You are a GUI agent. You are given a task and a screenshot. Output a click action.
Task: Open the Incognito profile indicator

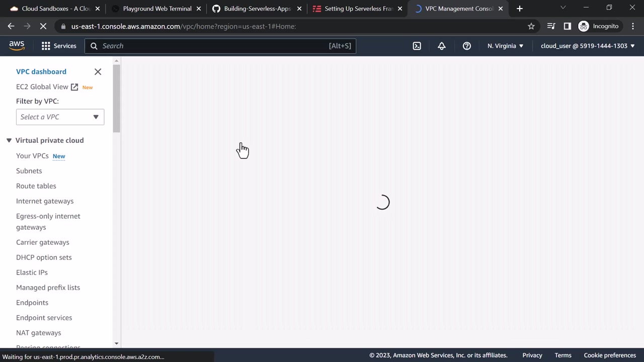click(x=599, y=26)
